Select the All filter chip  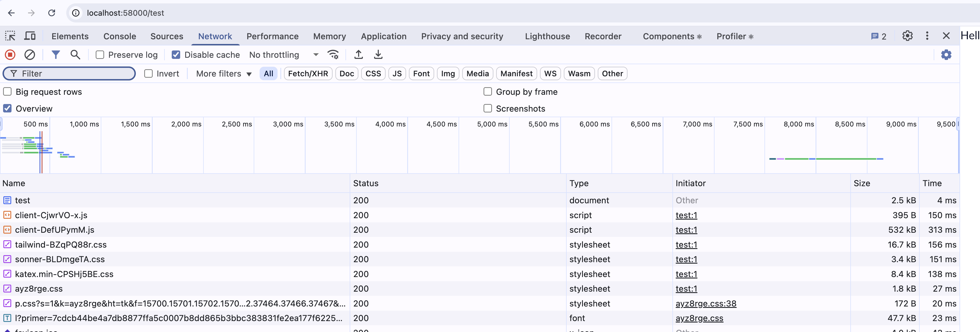[x=269, y=73]
